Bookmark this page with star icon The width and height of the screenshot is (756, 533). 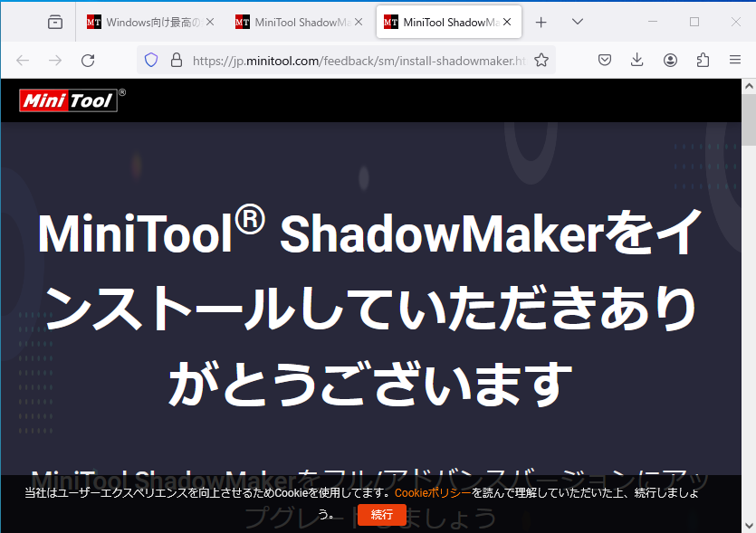click(x=541, y=61)
